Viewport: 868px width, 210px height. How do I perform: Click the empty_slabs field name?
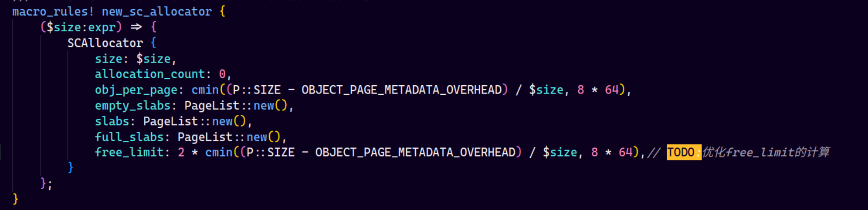point(132,106)
